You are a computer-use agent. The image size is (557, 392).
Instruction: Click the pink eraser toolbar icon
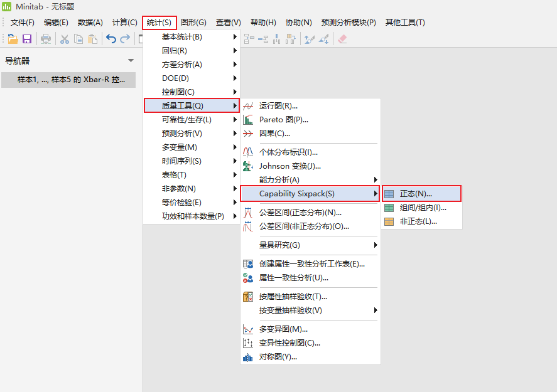point(342,39)
